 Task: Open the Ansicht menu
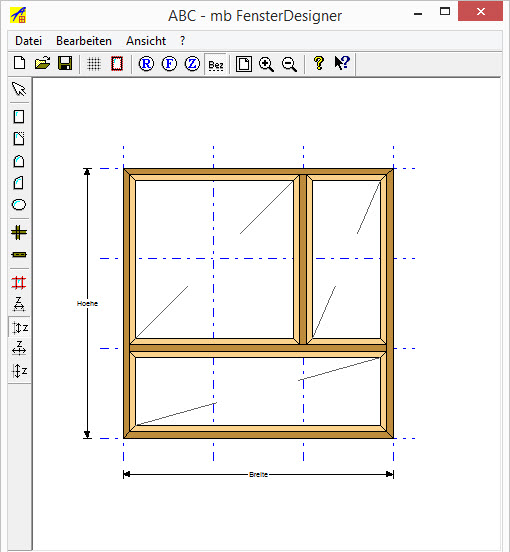point(146,41)
